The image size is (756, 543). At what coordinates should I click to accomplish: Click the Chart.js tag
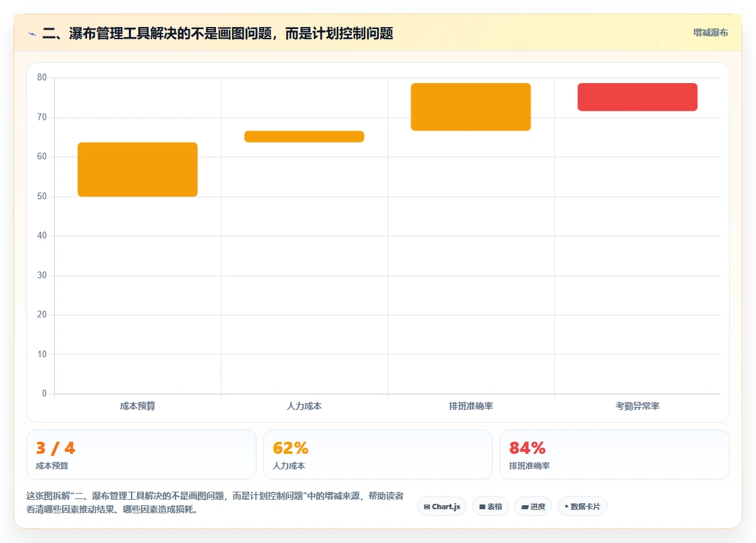click(x=441, y=507)
